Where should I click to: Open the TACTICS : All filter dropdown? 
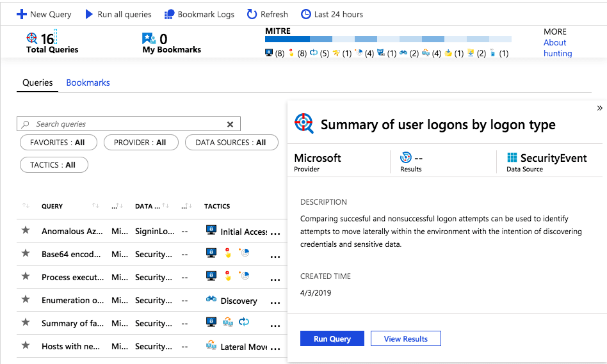(54, 165)
